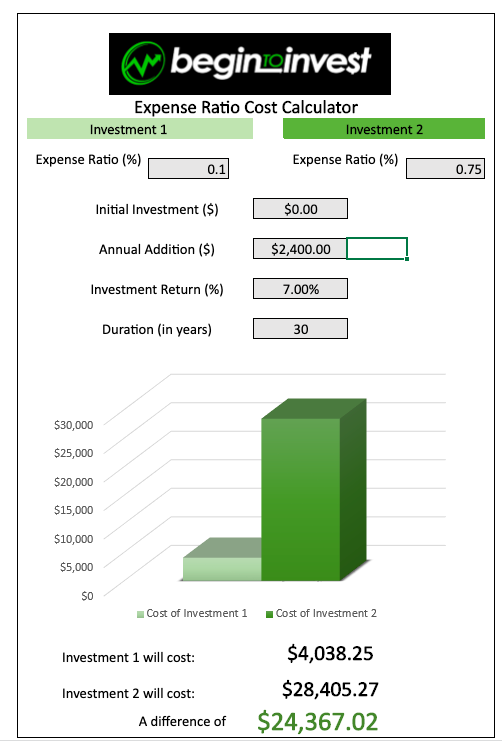
Task: Click the fill handle of the selected cell
Action: pos(407,259)
